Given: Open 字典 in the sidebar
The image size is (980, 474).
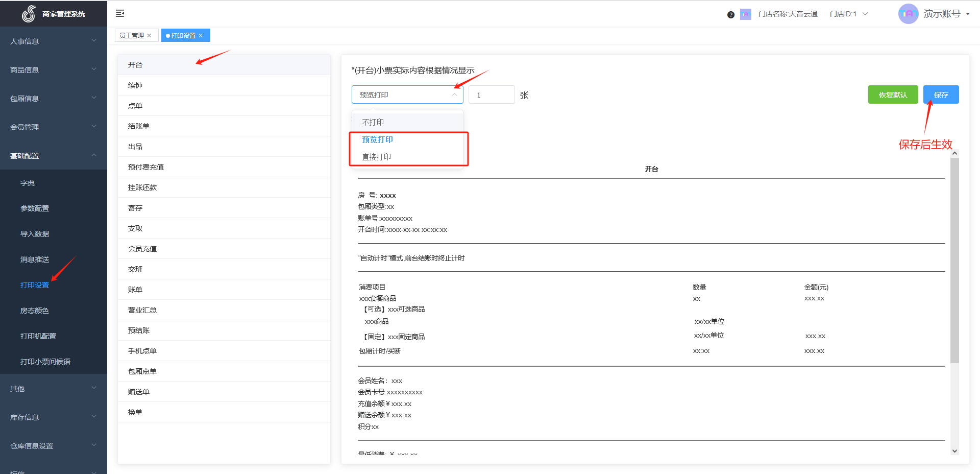Looking at the screenshot, I should coord(54,183).
